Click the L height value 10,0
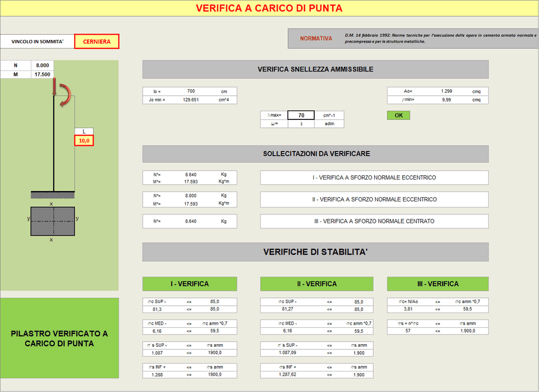This screenshot has width=539, height=392. pos(84,140)
